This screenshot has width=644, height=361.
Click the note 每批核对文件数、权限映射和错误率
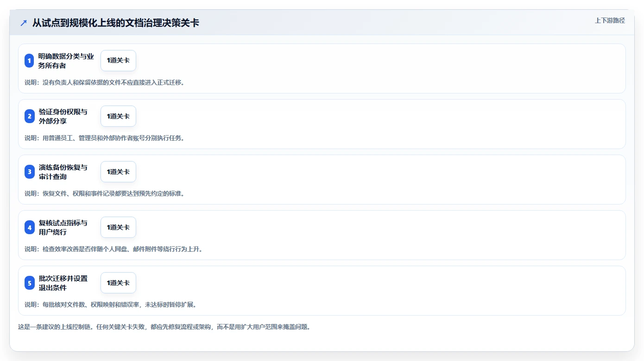(111, 305)
